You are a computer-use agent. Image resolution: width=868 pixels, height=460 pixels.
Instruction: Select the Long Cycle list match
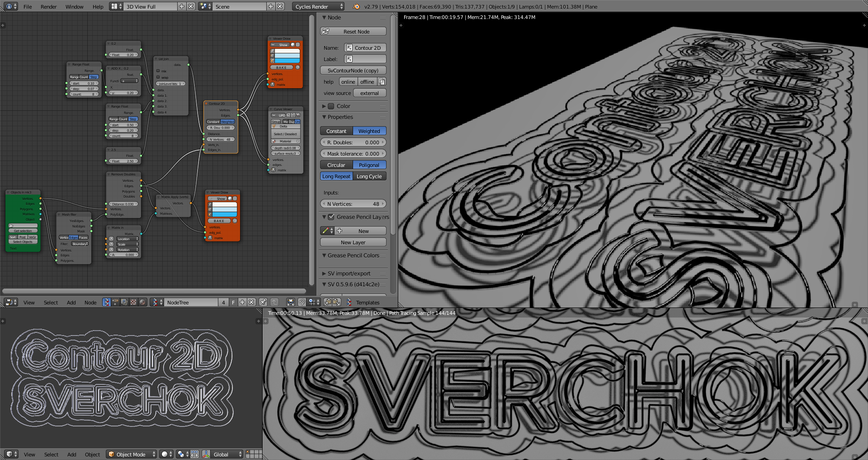pyautogui.click(x=369, y=176)
